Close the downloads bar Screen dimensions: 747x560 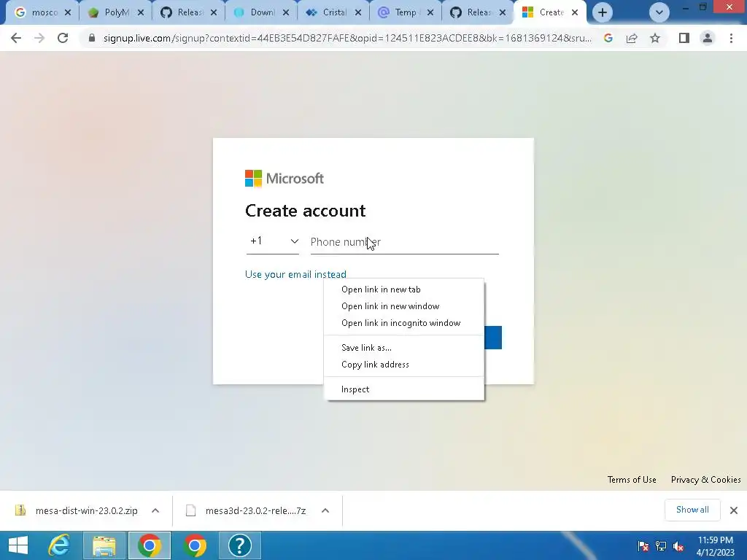point(734,510)
